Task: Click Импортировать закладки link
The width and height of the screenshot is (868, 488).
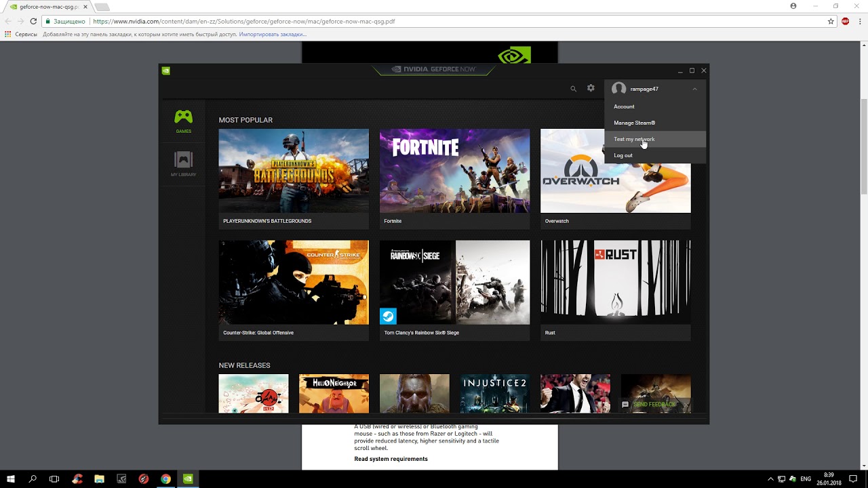Action: tap(273, 34)
